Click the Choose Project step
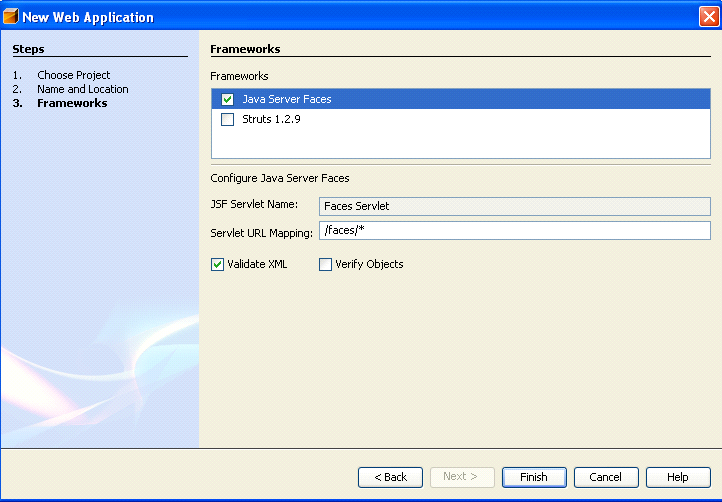Screen dimensions: 722x502 click(74, 75)
